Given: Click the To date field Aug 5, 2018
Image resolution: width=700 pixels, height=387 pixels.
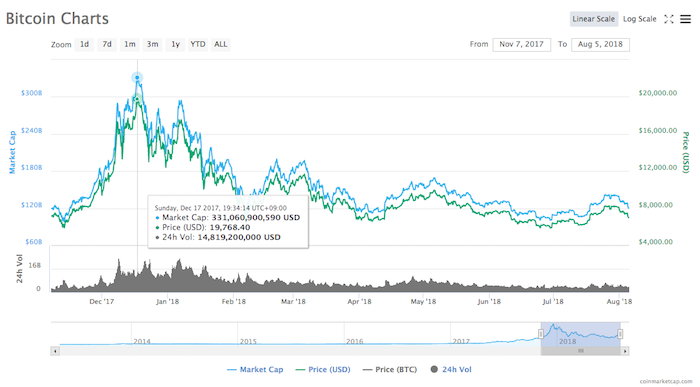Looking at the screenshot, I should coord(600,44).
